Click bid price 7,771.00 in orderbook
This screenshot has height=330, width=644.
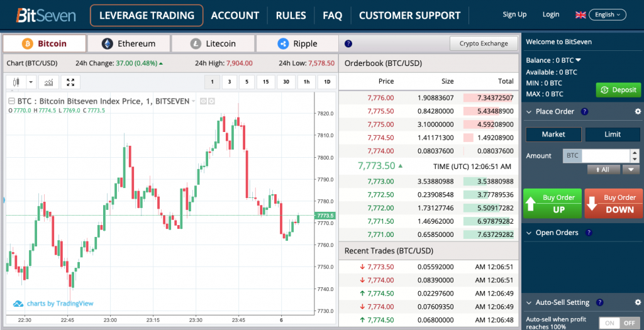(x=380, y=235)
